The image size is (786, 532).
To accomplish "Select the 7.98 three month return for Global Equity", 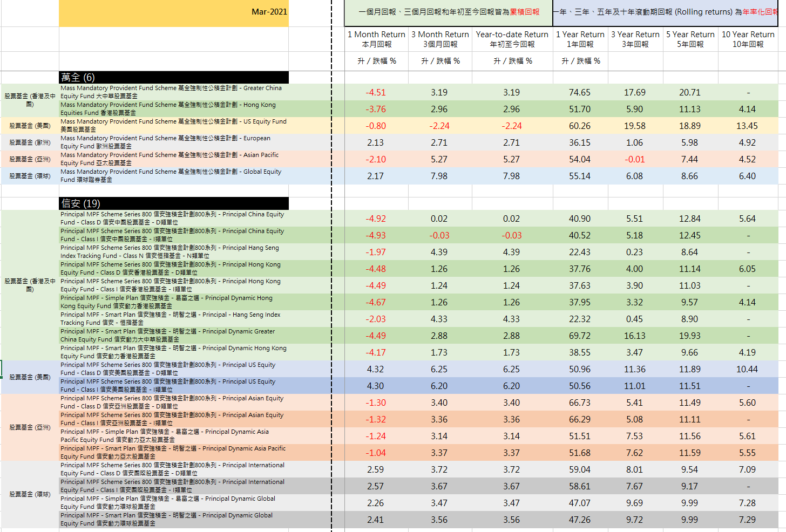I will pos(439,176).
